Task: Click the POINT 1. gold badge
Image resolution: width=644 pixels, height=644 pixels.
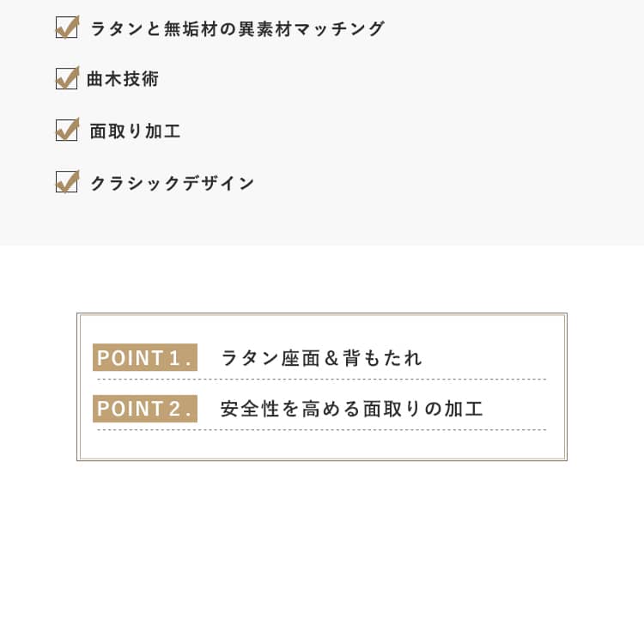Action: pos(145,357)
